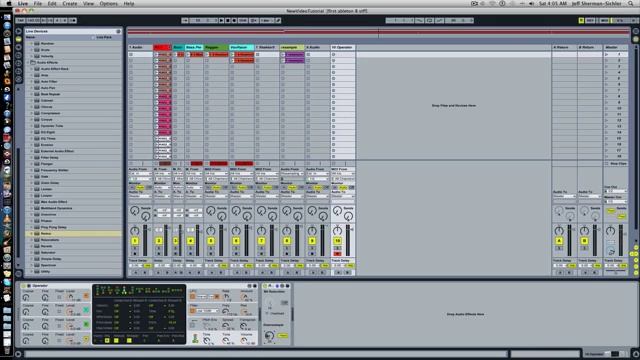Launch scene 1 from the Master track

[x=607, y=54]
